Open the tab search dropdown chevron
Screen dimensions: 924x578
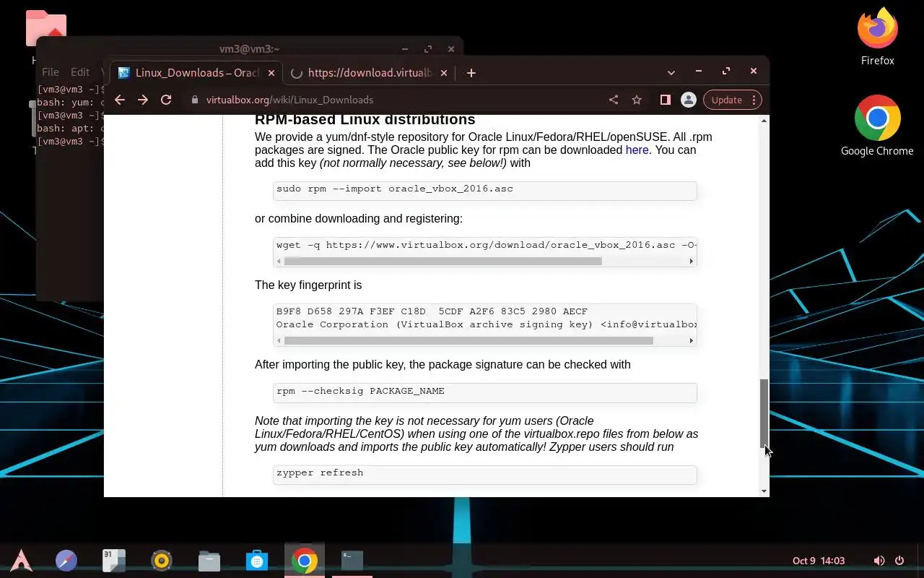(x=671, y=73)
